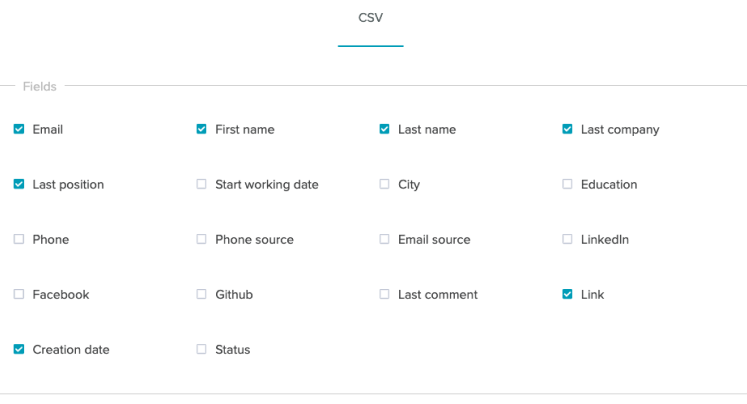Click the Creation date label text
This screenshot has width=747, height=404.
click(71, 350)
